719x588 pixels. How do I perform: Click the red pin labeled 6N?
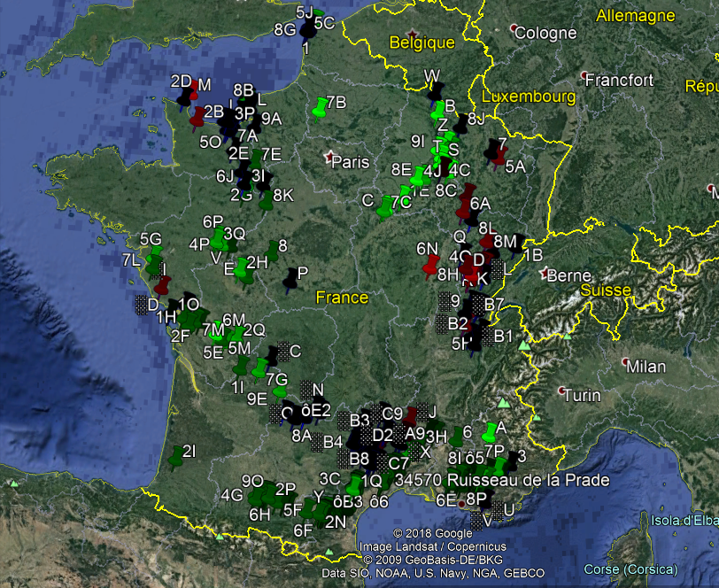tap(431, 265)
